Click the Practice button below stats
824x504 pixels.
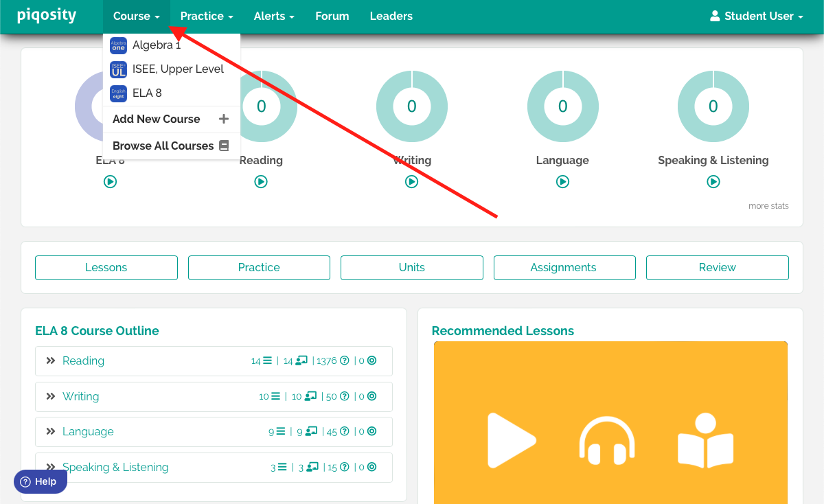point(259,268)
